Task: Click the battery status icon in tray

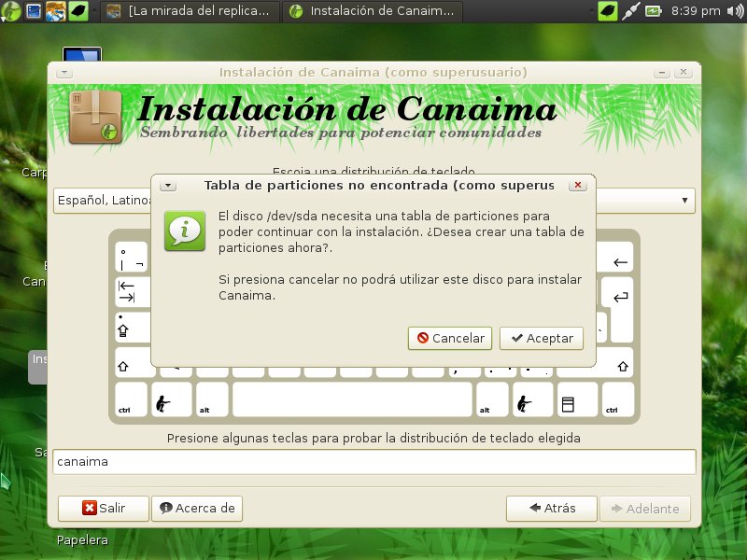Action: coord(653,11)
